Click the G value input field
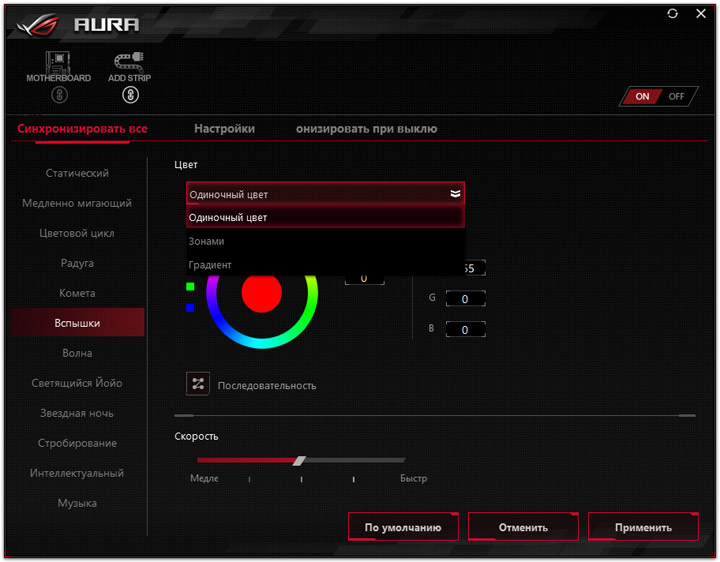720x562 pixels. [x=465, y=299]
